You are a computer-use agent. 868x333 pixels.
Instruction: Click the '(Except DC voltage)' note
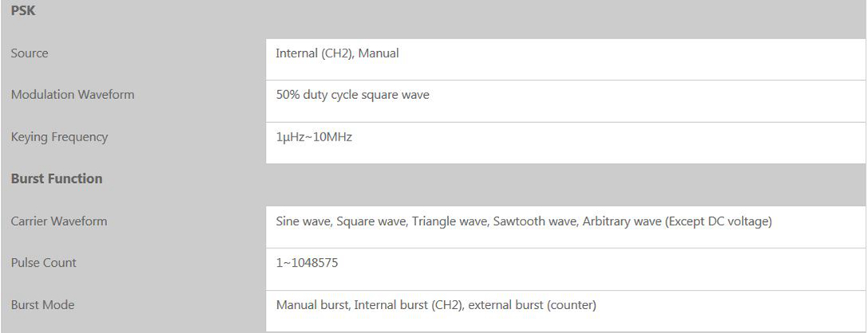click(718, 221)
